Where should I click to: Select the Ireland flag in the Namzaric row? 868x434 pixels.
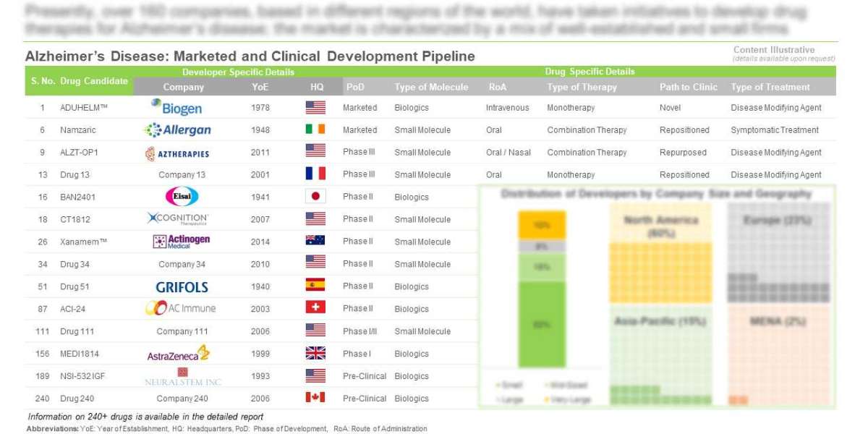(x=315, y=129)
